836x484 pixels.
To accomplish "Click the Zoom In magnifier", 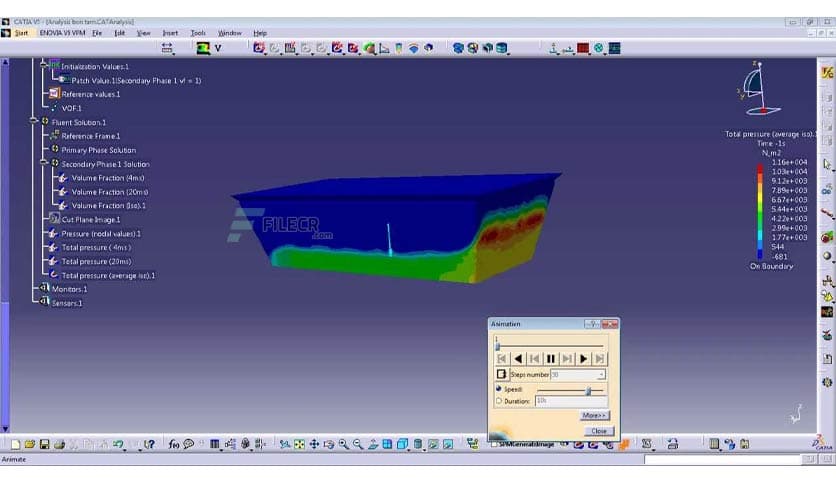I will [344, 444].
